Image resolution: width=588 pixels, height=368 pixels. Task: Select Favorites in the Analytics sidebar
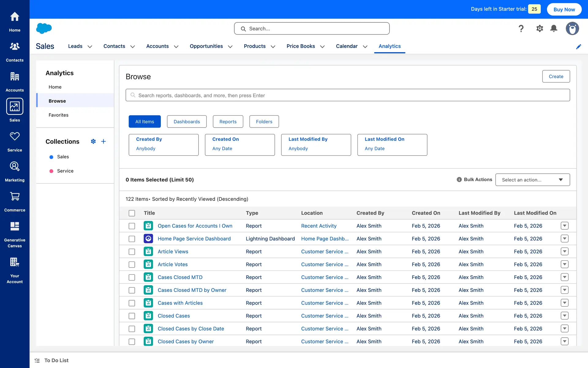tap(58, 115)
